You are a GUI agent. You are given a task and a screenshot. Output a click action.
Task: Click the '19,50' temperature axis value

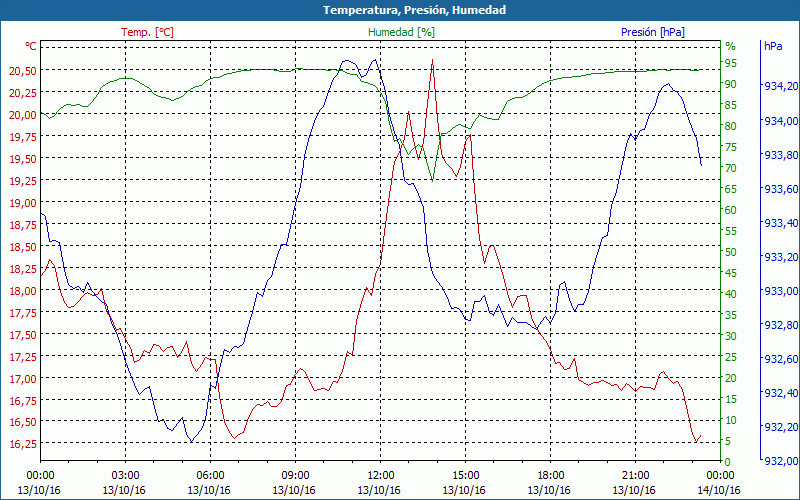[x=23, y=159]
